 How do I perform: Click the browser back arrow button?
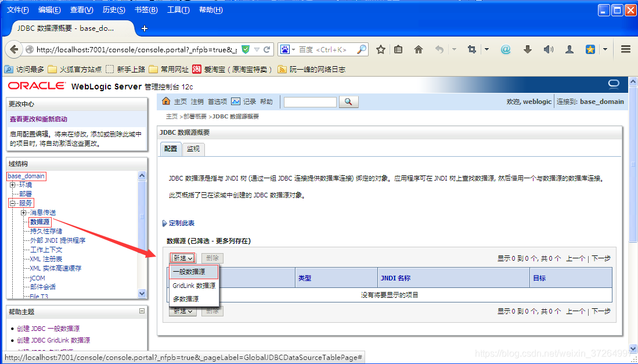tap(14, 49)
